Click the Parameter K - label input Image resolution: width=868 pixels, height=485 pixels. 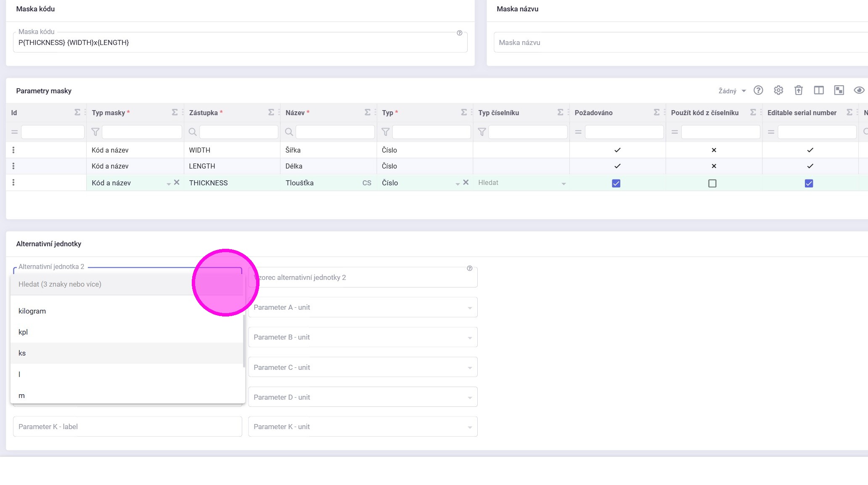click(x=127, y=427)
